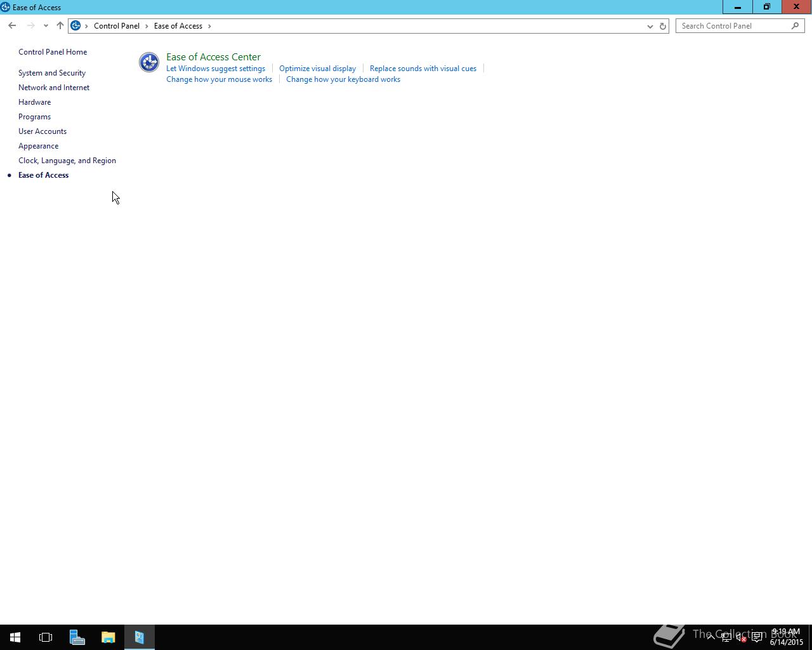Open the Windows Start button
The image size is (812, 650).
pos(15,637)
